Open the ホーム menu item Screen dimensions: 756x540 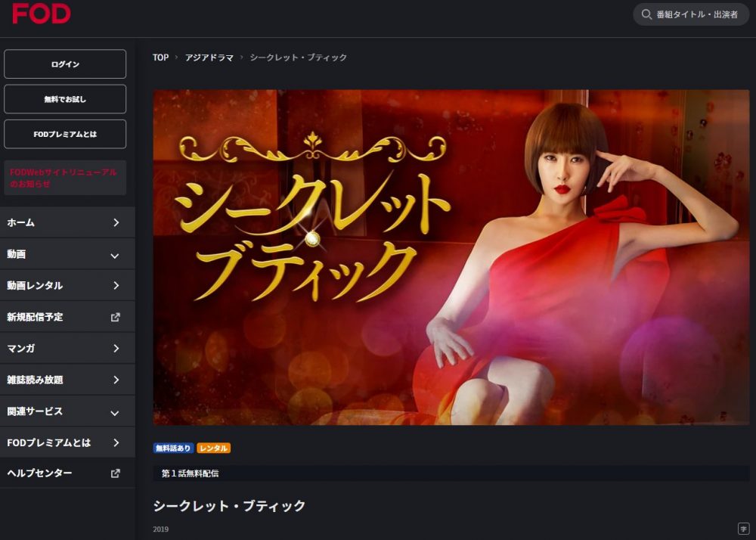tap(67, 222)
